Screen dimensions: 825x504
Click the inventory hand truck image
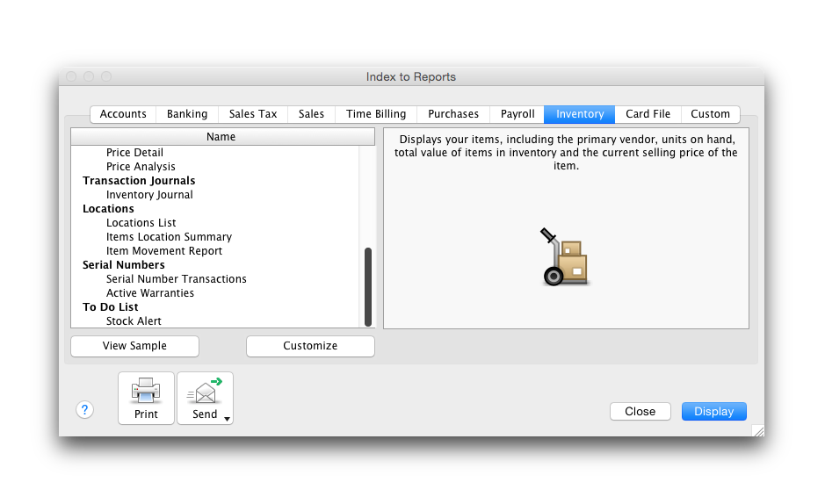(x=565, y=258)
